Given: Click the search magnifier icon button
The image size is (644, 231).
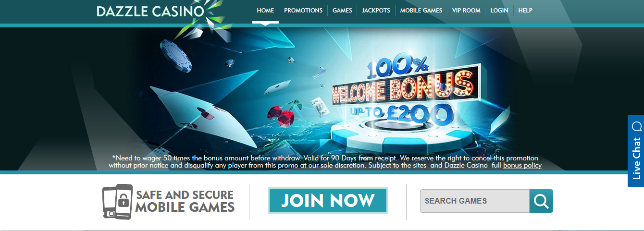Looking at the screenshot, I should tap(541, 201).
